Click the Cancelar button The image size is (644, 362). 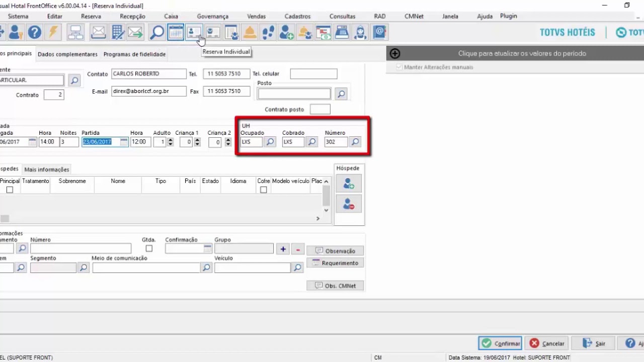[546, 343]
